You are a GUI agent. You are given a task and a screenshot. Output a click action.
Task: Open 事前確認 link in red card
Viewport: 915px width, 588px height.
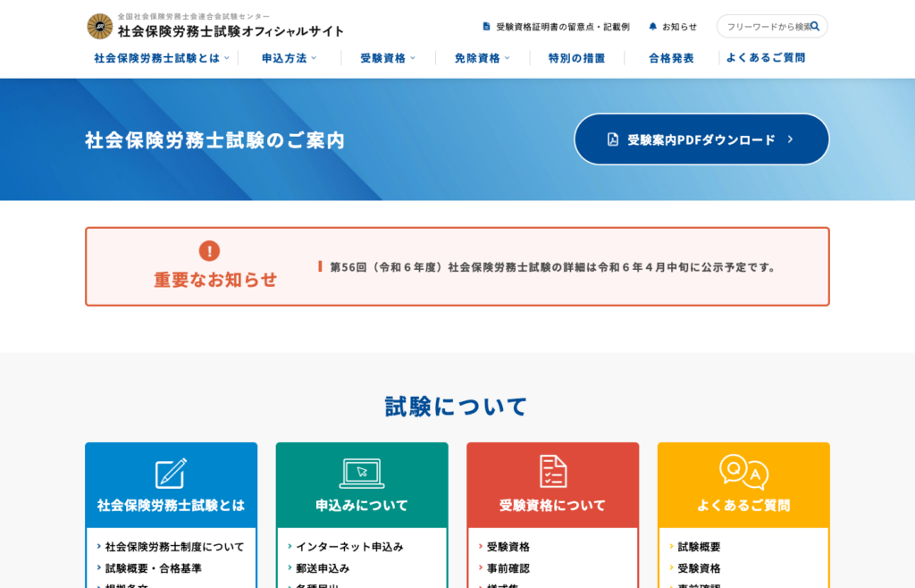[508, 568]
